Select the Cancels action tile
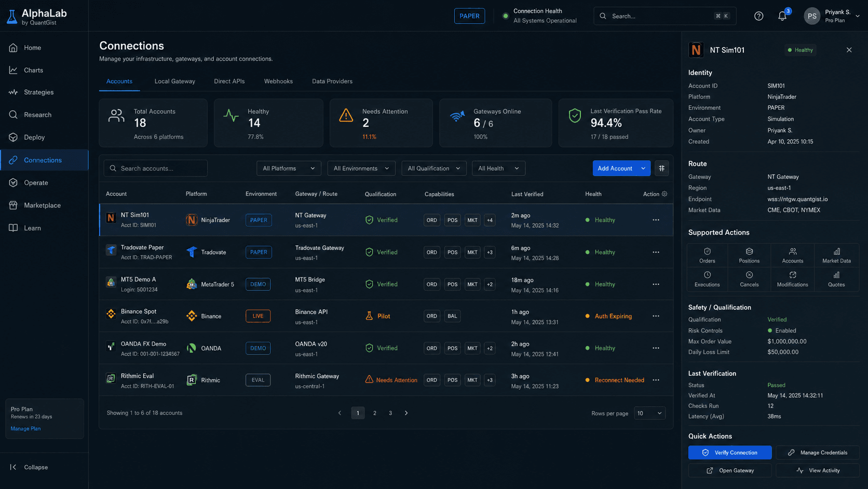868x489 pixels. coord(749,279)
